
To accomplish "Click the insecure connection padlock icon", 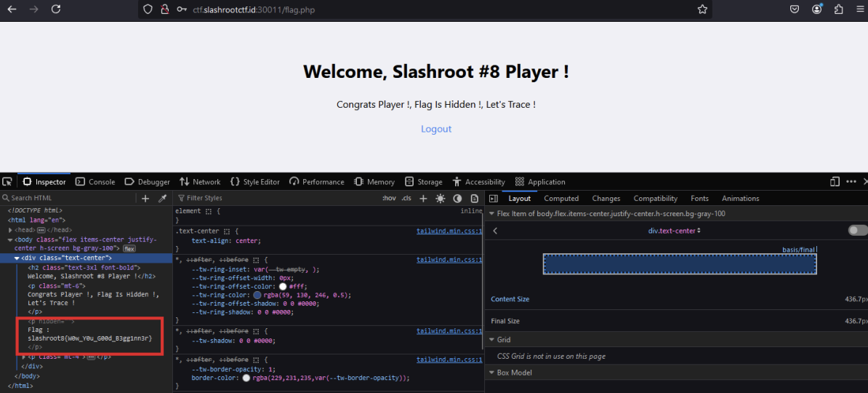I will (164, 9).
